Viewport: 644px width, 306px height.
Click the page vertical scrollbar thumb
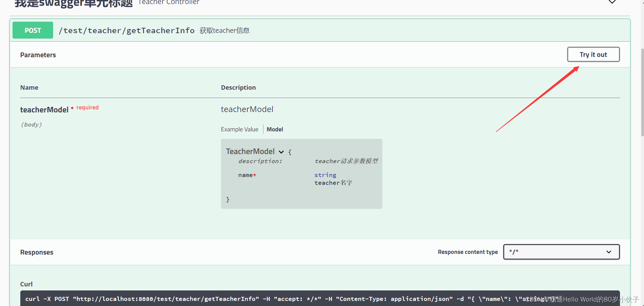642,92
